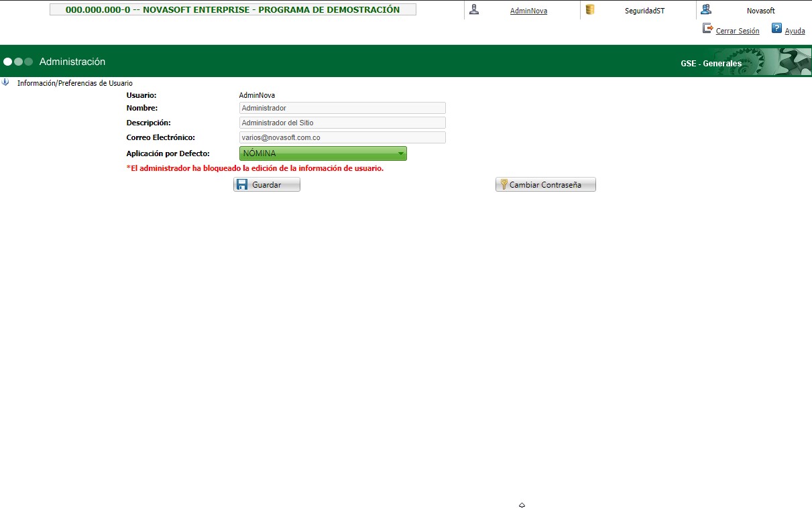
Task: Click the SeguridadST database label
Action: [x=645, y=11]
